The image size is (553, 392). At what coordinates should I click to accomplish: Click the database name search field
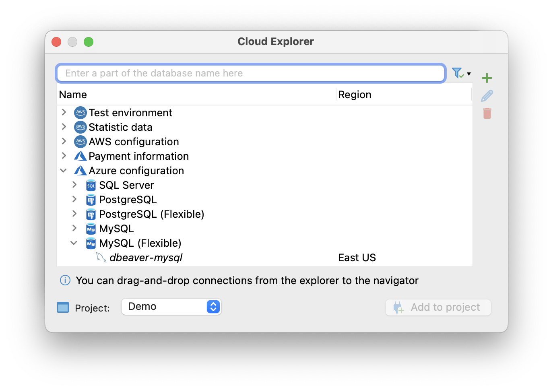[250, 73]
